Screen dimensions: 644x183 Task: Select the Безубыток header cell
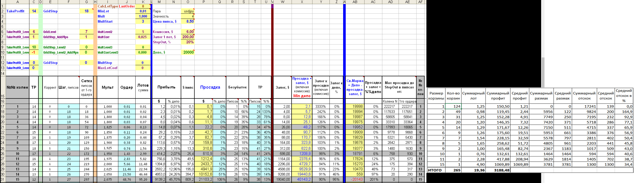237,87
